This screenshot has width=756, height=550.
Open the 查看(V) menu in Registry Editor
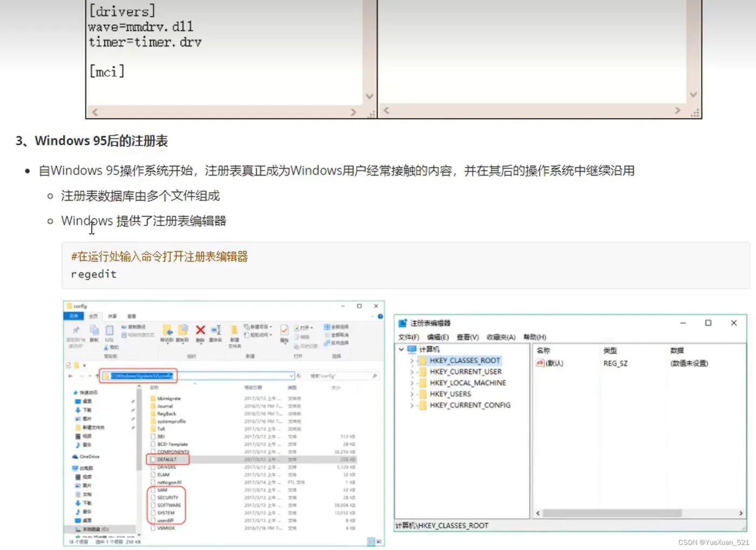(468, 337)
